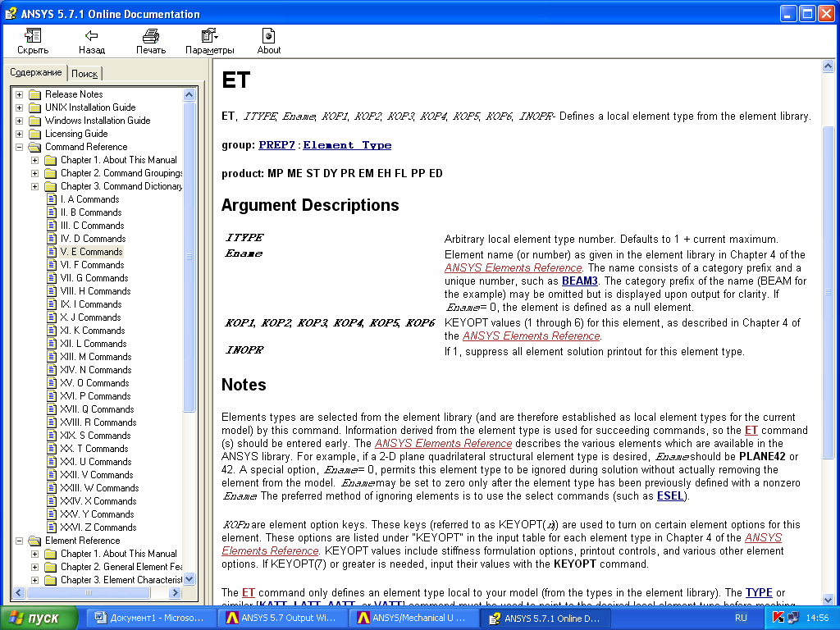The width and height of the screenshot is (840, 630).
Task: Open the Параметры (Options) toolbar icon
Action: (209, 36)
